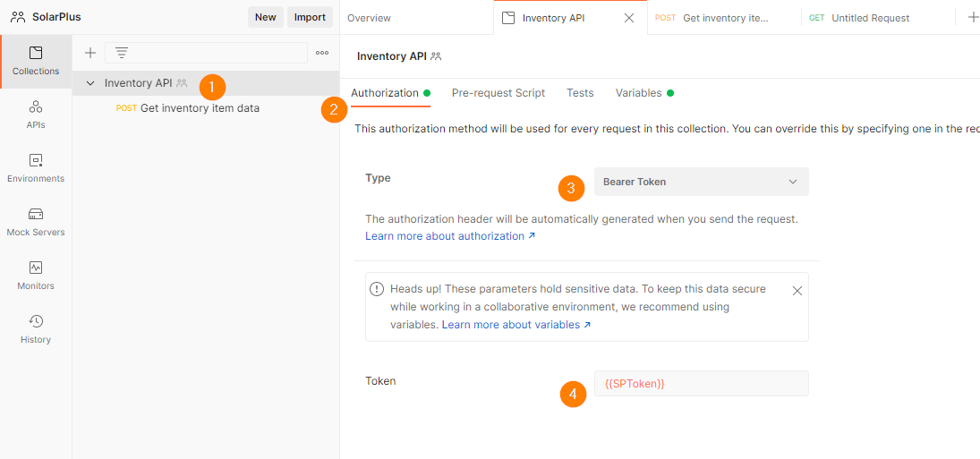Click the New button
Image resolution: width=980 pixels, height=459 pixels.
pyautogui.click(x=265, y=17)
